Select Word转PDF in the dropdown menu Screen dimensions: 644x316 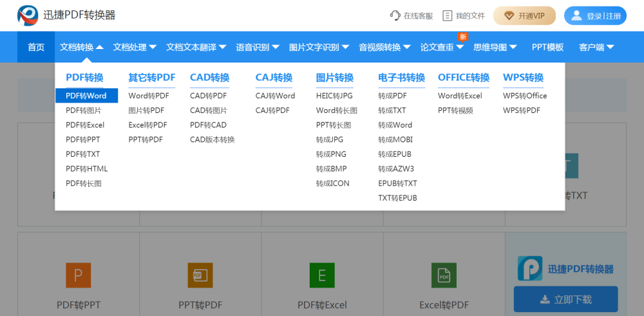149,96
